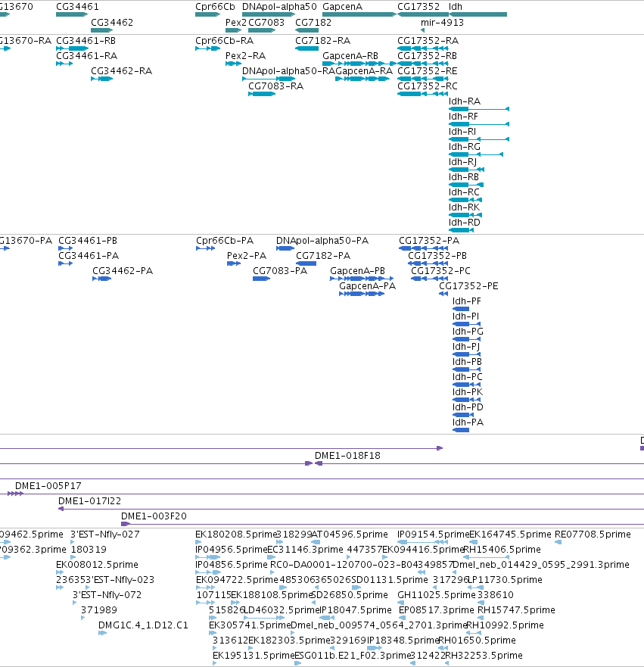This screenshot has width=644, height=667.
Task: Click the CG34461-RB transcript label
Action: pos(86,40)
